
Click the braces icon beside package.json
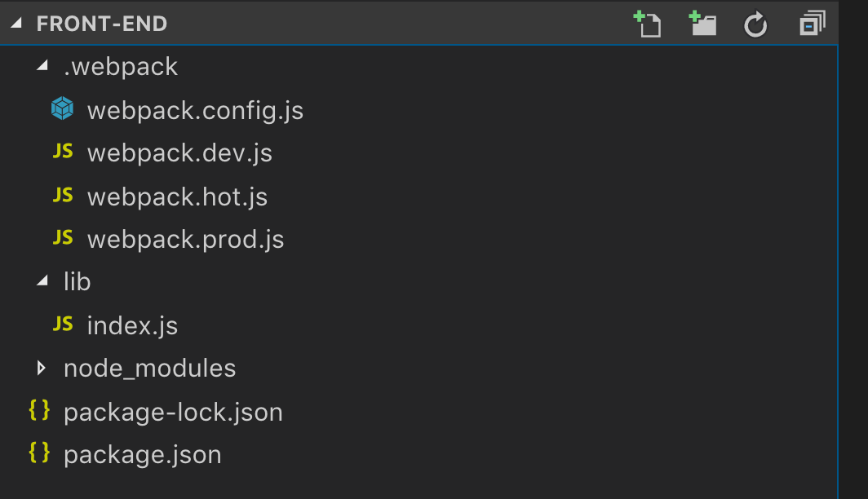click(39, 453)
